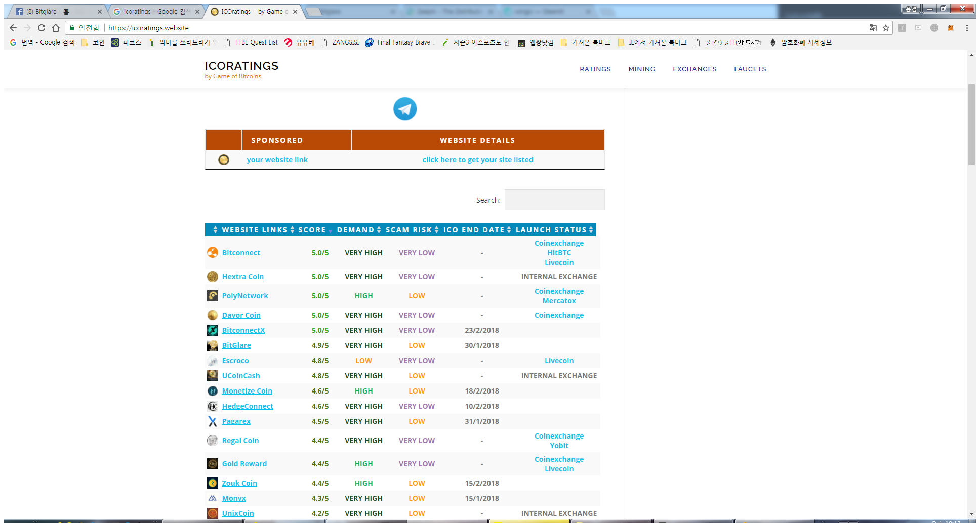Click the ICORATINGS site title
980x523 pixels.
(241, 66)
